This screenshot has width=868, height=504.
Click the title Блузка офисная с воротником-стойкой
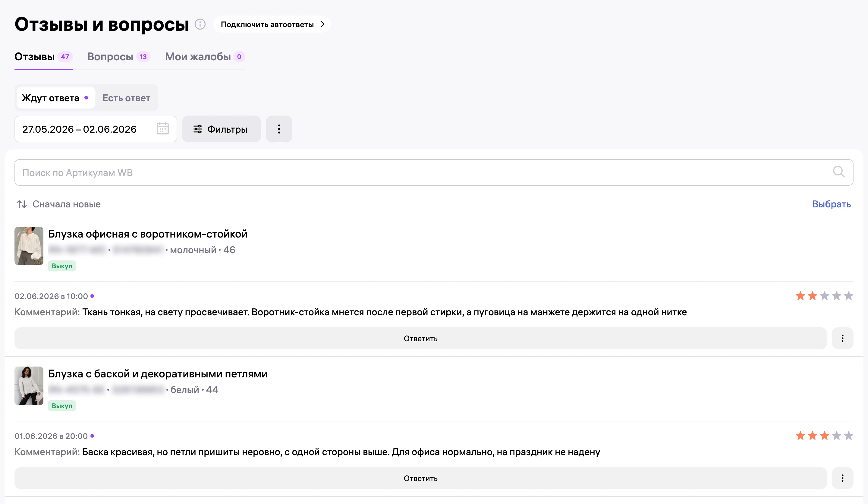click(148, 234)
